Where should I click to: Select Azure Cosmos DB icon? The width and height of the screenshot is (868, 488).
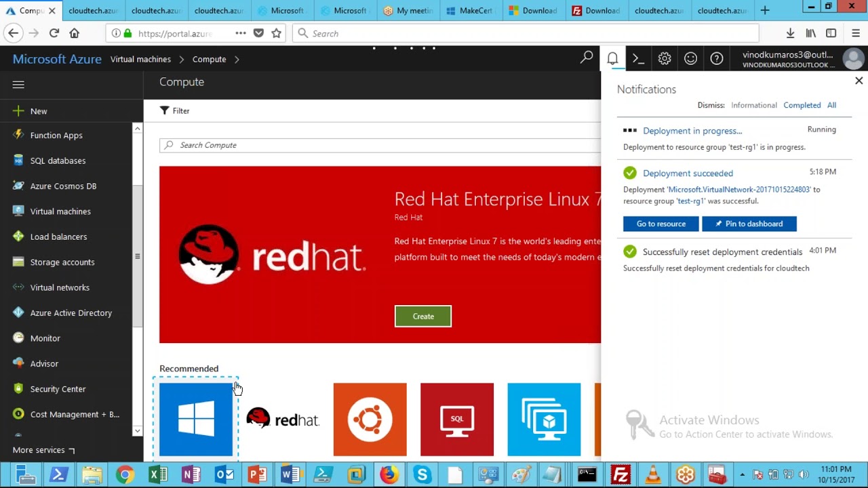point(18,186)
